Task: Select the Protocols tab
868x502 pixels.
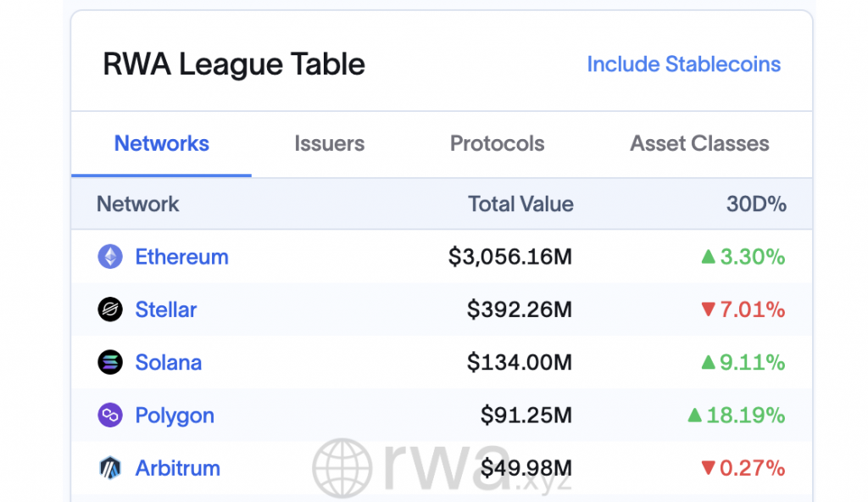Action: click(497, 143)
